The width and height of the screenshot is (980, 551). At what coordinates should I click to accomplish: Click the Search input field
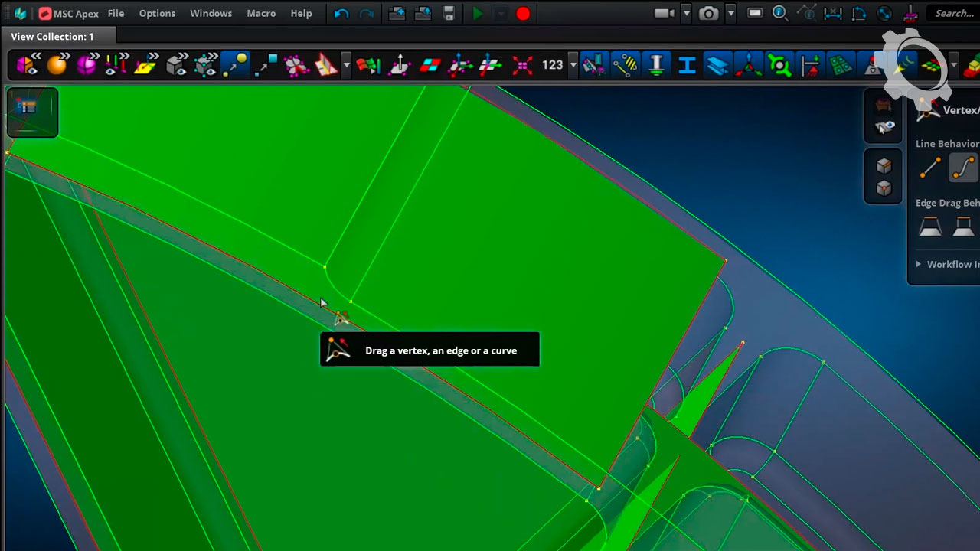(x=954, y=14)
